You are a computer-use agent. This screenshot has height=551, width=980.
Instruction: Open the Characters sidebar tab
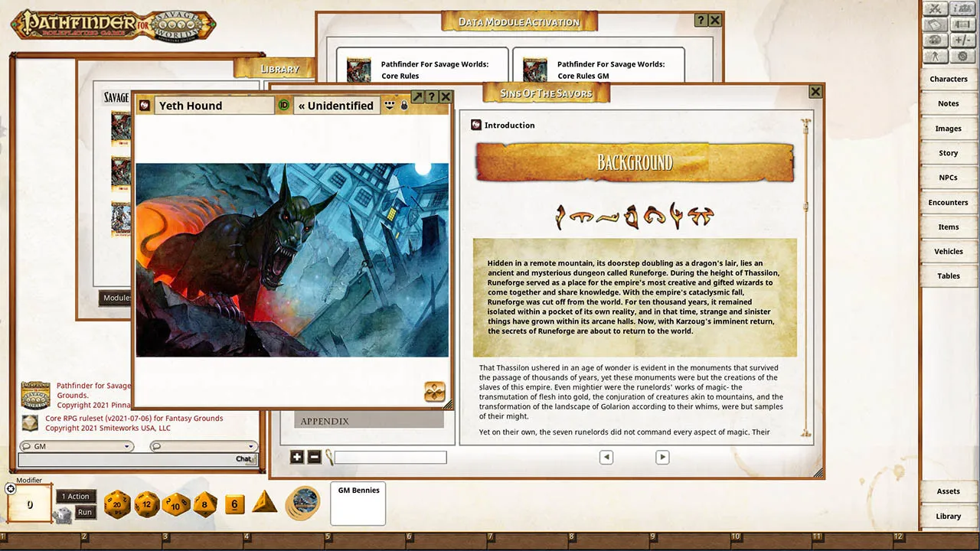pyautogui.click(x=949, y=79)
